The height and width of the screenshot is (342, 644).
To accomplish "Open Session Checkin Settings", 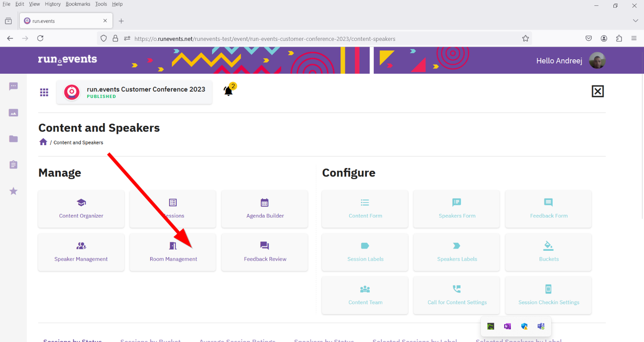I will tap(549, 295).
